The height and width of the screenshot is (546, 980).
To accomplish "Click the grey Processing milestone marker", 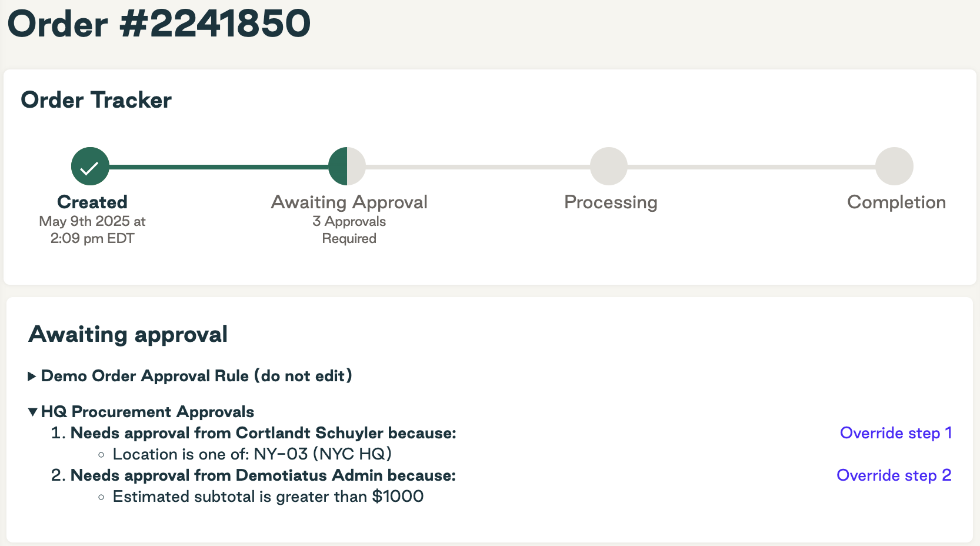I will (609, 167).
